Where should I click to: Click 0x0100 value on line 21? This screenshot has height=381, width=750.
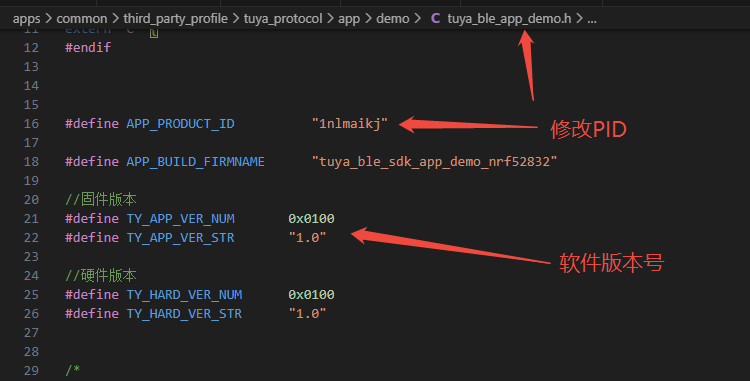[311, 218]
